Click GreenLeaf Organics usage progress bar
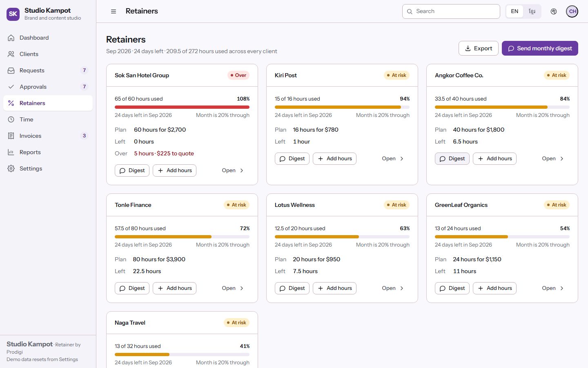The image size is (588, 368). [x=502, y=237]
